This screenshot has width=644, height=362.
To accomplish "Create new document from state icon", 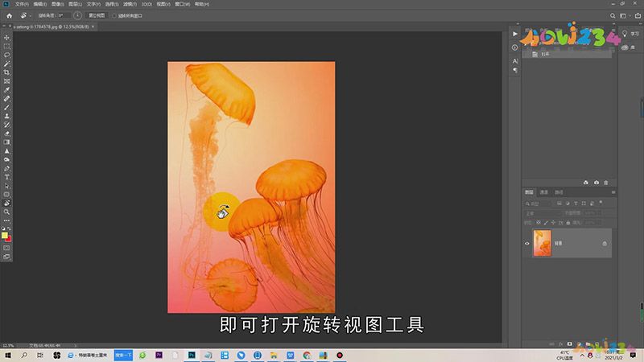I will [586, 183].
